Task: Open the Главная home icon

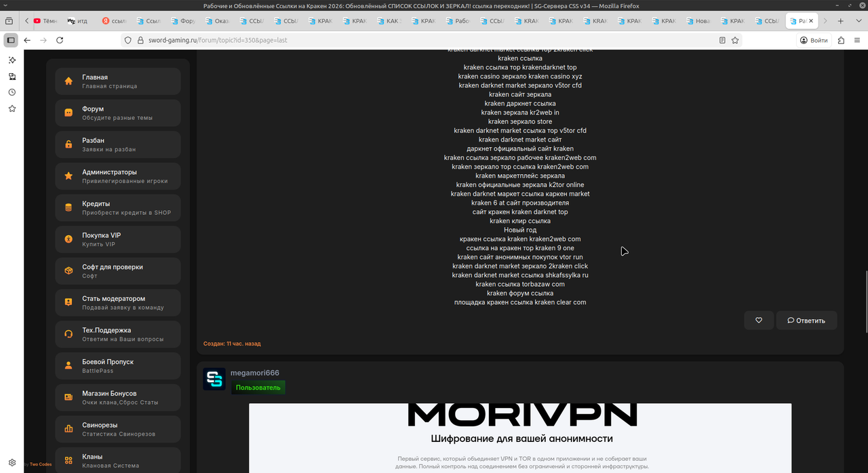Action: click(68, 81)
